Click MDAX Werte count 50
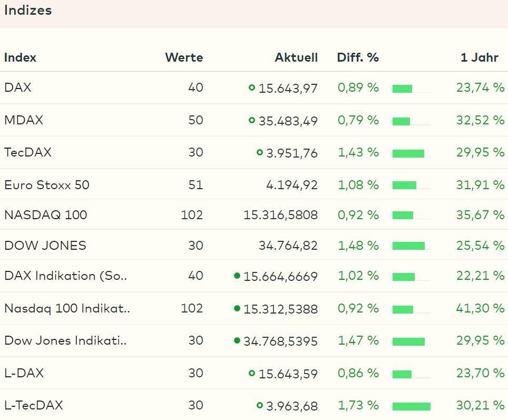Screen dimensions: 508x420 (x=196, y=120)
